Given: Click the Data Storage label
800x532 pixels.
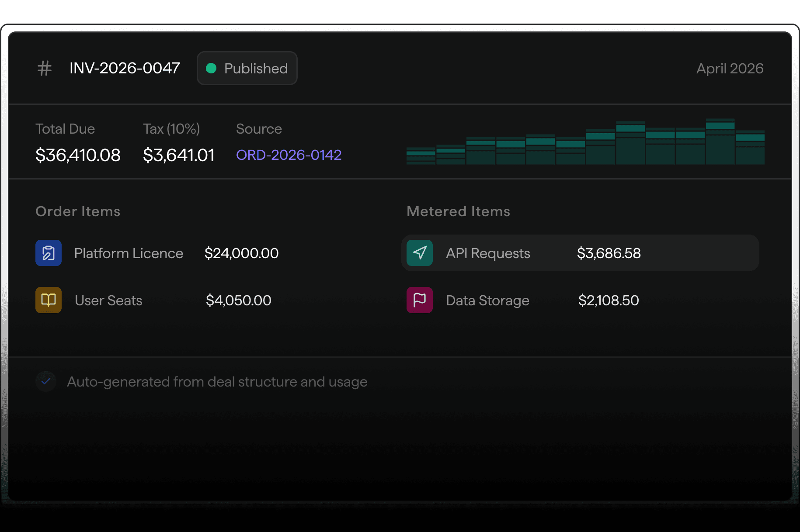Looking at the screenshot, I should (487, 301).
